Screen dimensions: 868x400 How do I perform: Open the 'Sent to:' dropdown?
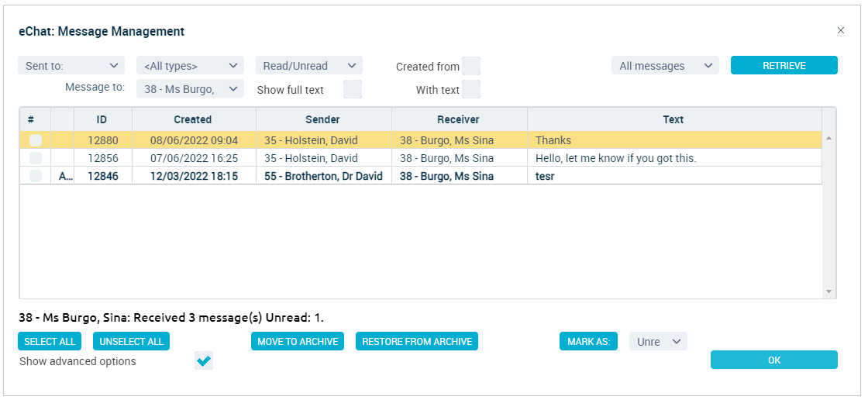[71, 65]
